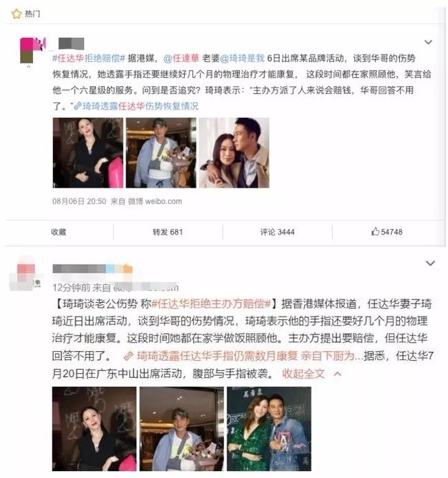Click the 08月06日 20:50 timestamp
This screenshot has width=448, height=478.
79,201
